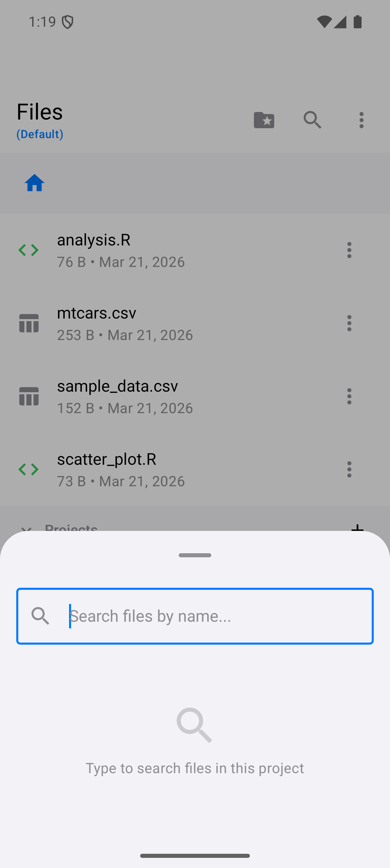
Task: Go to the home folder icon
Action: tap(34, 183)
